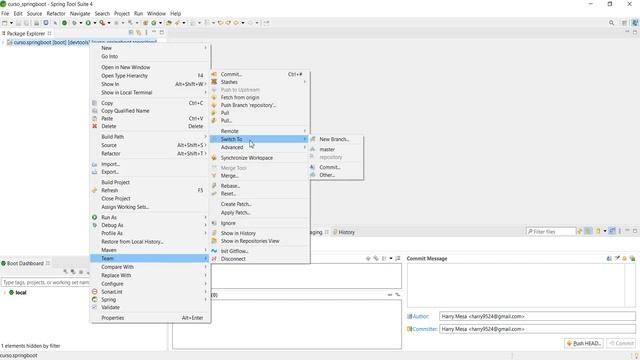Click the Commit button in Git Staging
The height and width of the screenshot is (360, 640).
coord(621,343)
